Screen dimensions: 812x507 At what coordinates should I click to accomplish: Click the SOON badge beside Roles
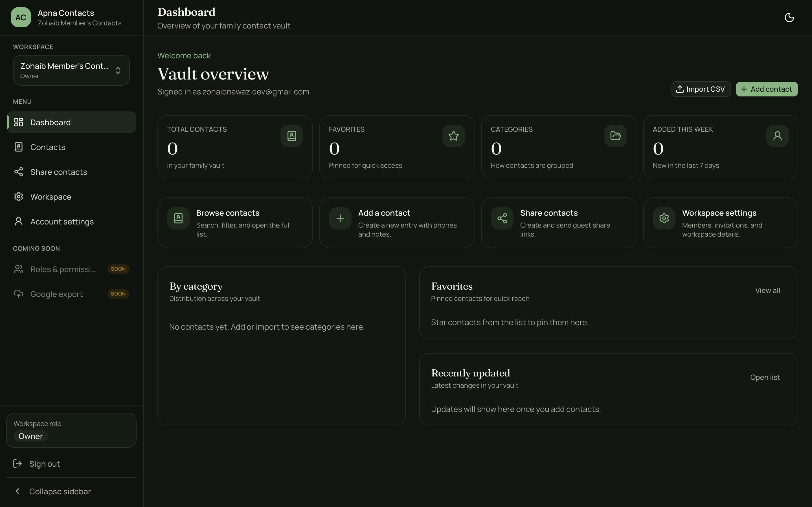point(118,269)
